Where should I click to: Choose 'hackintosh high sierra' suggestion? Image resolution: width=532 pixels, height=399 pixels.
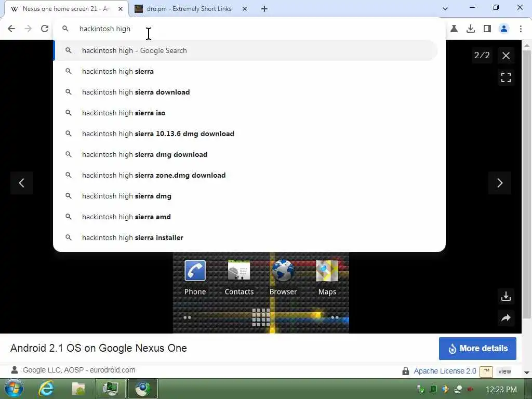(245, 71)
